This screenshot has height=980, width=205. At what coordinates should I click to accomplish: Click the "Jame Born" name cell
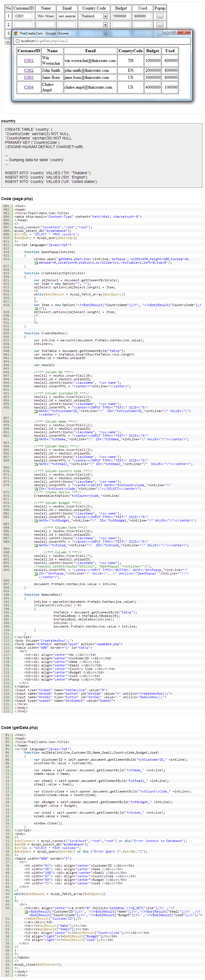click(x=52, y=77)
